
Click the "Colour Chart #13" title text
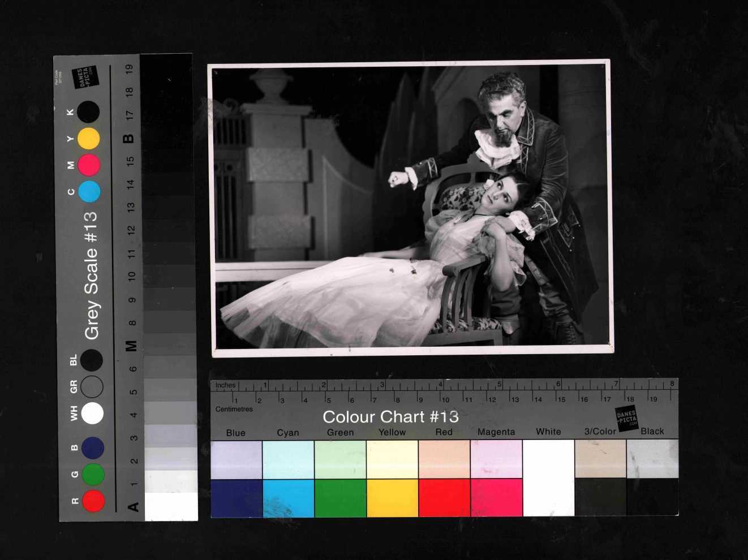point(390,417)
